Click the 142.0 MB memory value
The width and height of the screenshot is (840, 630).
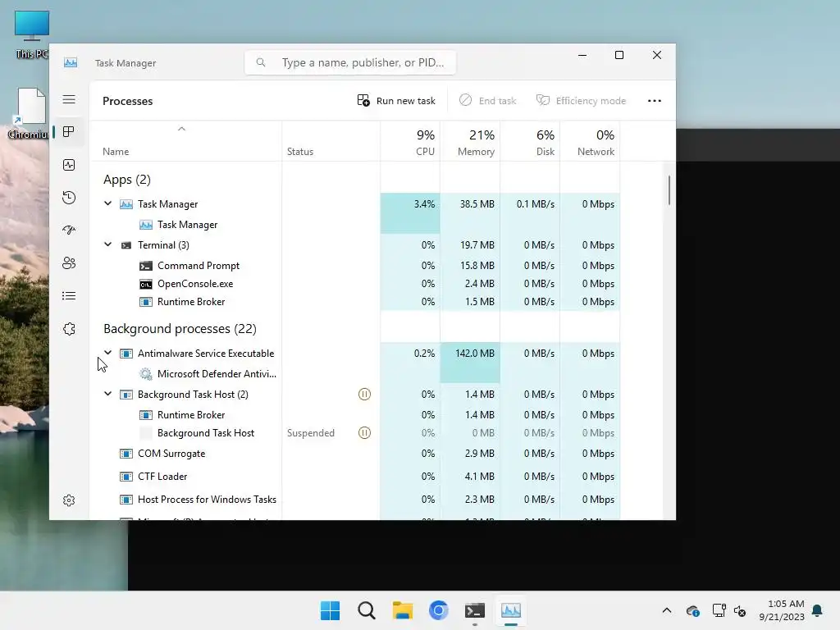pyautogui.click(x=475, y=354)
